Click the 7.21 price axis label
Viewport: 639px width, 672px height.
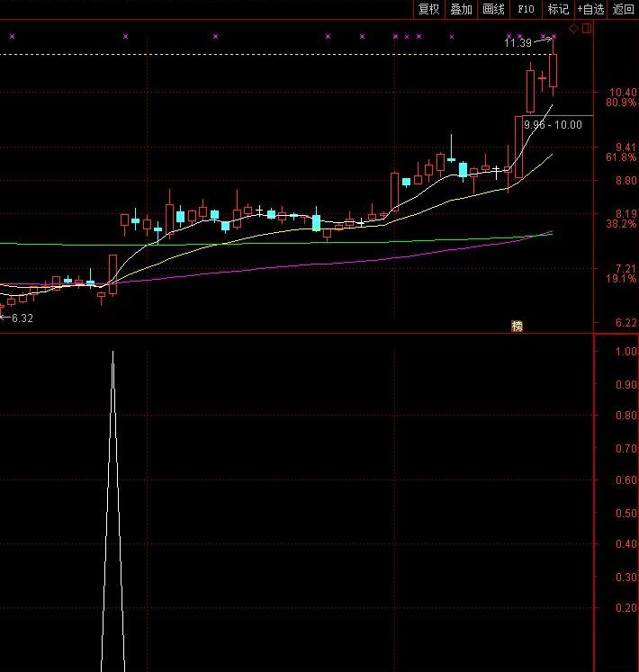[x=626, y=269]
